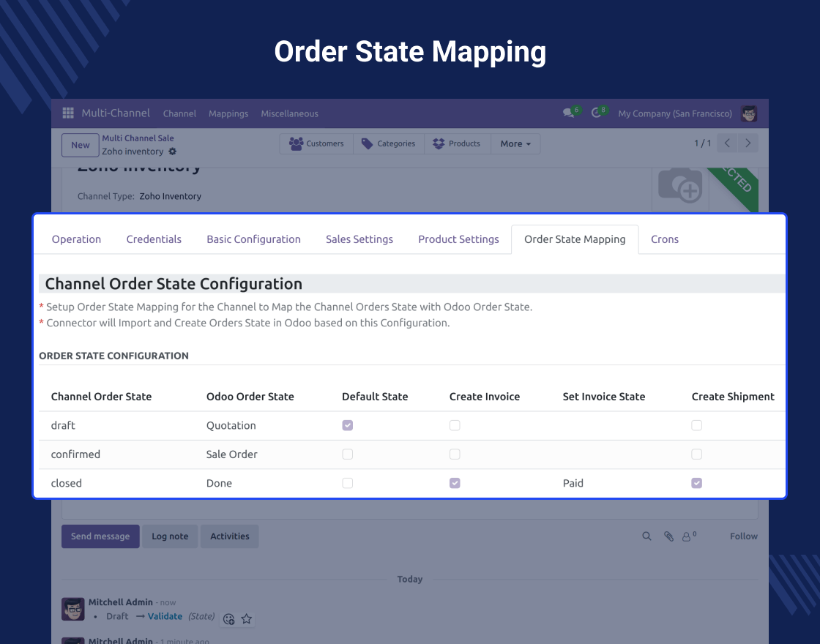Go to next record arrow
820x644 pixels.
point(748,143)
